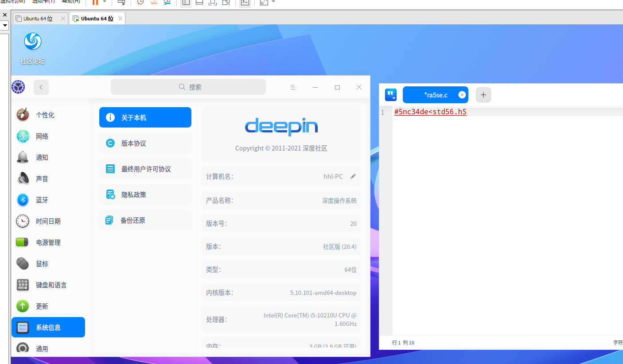Open the tab list arrow below the sidebar X

pos(5,25)
